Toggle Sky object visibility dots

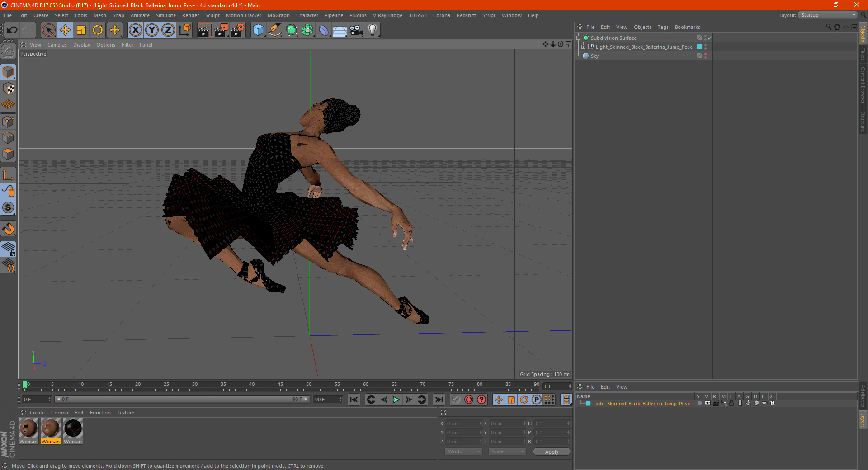(705, 56)
